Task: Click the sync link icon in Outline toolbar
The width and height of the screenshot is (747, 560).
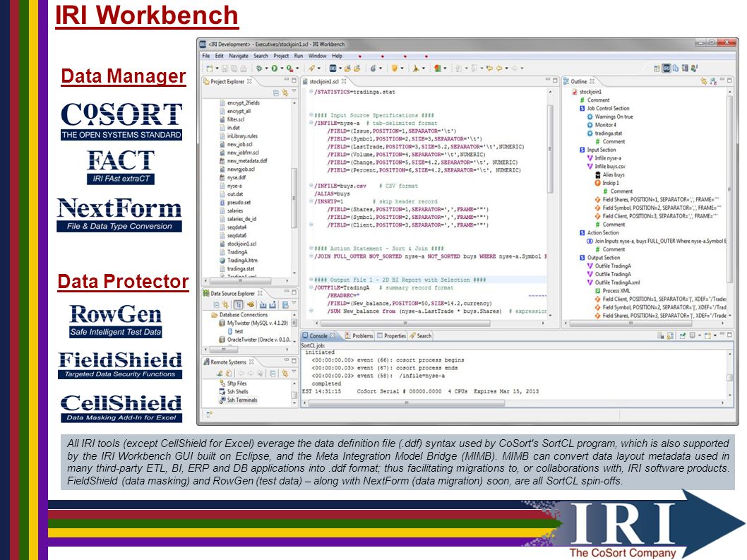Action: [704, 81]
